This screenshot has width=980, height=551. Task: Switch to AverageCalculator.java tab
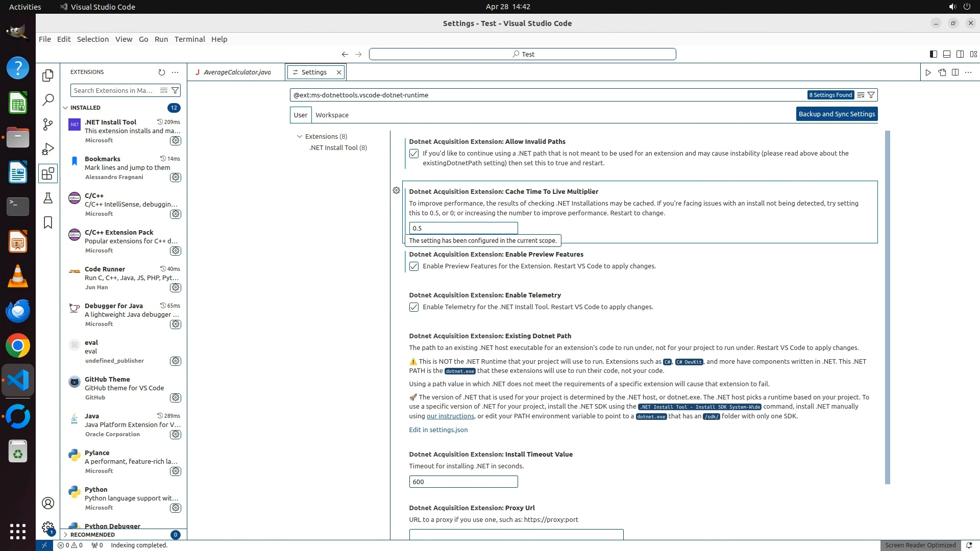pos(237,72)
